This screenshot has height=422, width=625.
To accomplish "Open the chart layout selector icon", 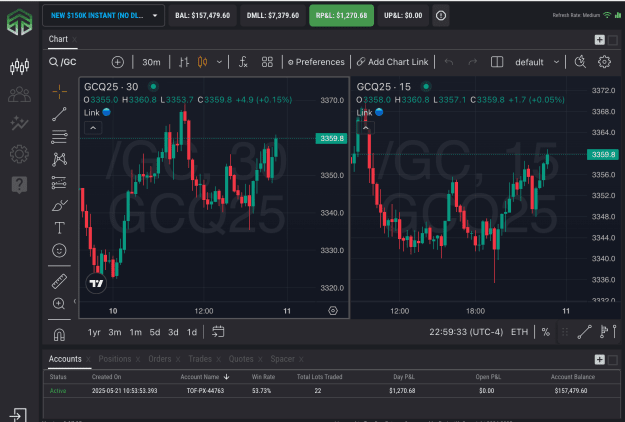I will point(497,62).
